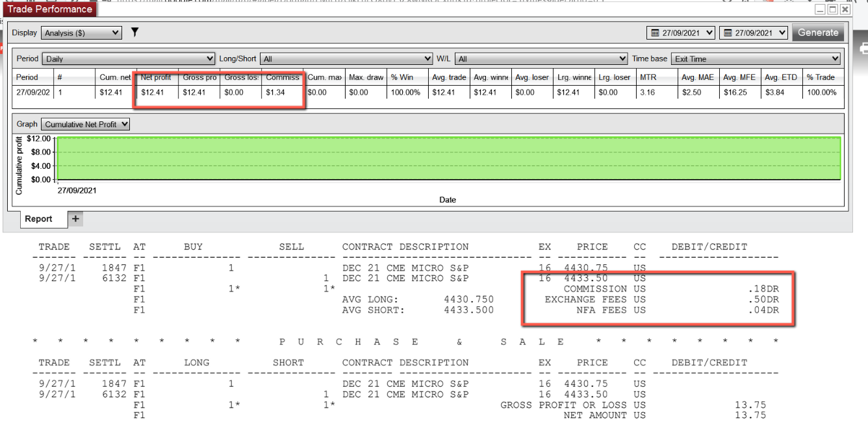Expand the Time base Exit Time dropdown

tap(756, 58)
